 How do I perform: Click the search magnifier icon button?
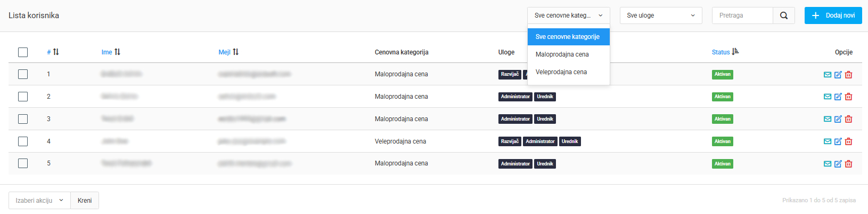pyautogui.click(x=784, y=15)
